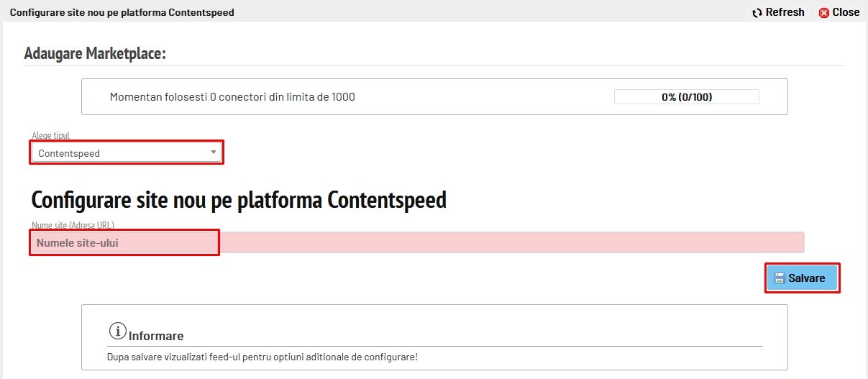Click the floppy disk icon on Salvare
Image resolution: width=868 pixels, height=379 pixels.
(779, 278)
